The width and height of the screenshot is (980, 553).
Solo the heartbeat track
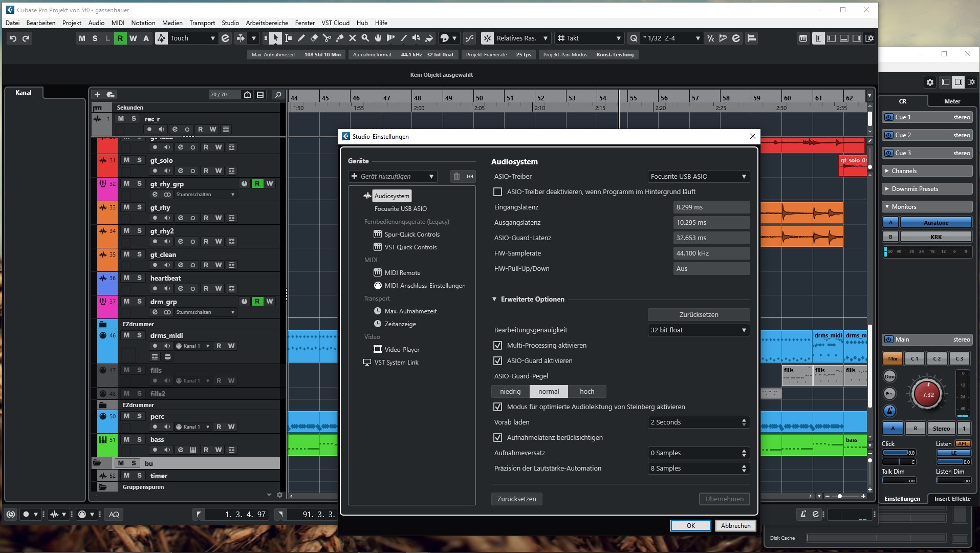(x=139, y=278)
